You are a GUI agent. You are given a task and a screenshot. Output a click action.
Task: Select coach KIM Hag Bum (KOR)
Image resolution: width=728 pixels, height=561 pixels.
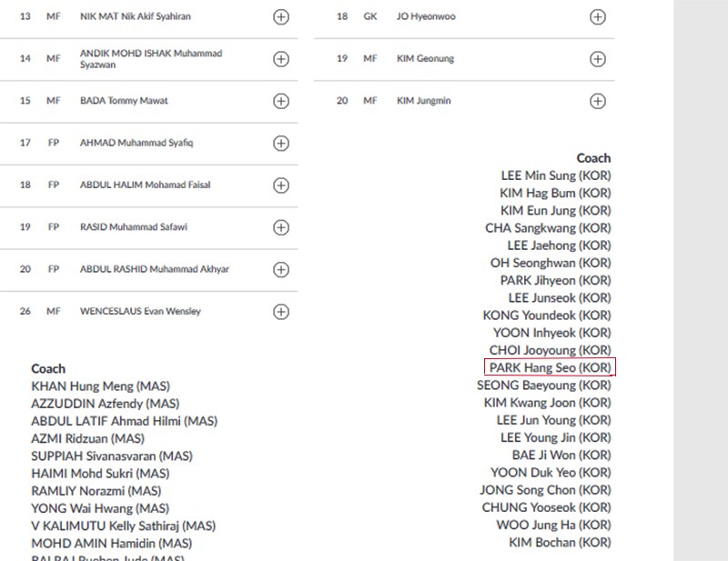coord(555,193)
